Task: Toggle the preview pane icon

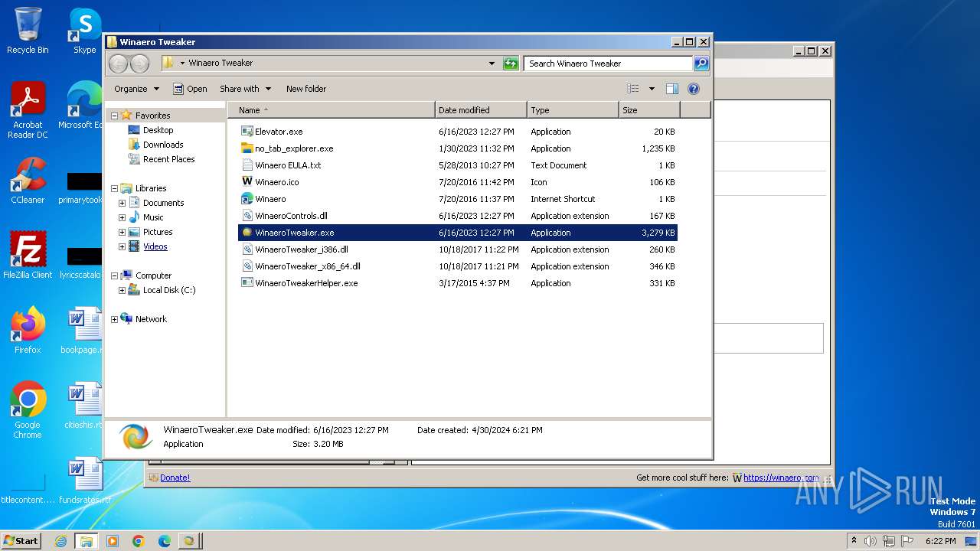Action: (671, 89)
